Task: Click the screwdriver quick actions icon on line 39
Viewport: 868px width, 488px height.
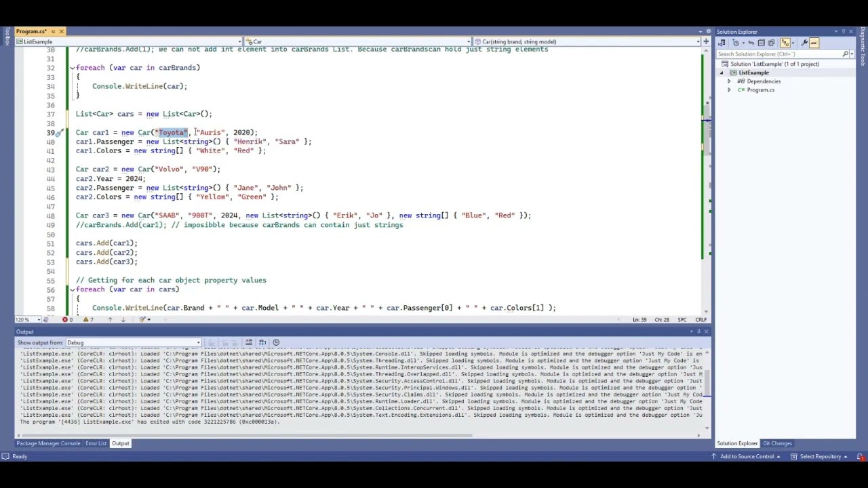Action: click(x=59, y=133)
